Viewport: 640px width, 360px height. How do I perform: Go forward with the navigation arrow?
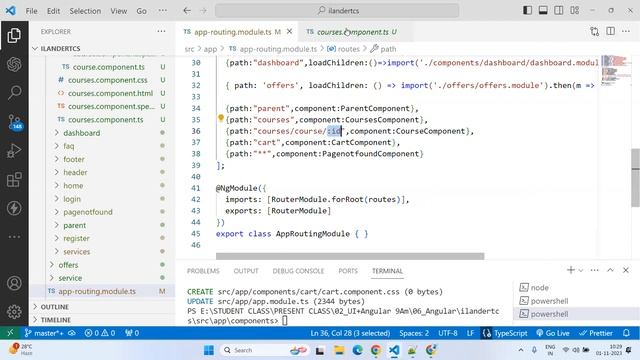(x=203, y=11)
